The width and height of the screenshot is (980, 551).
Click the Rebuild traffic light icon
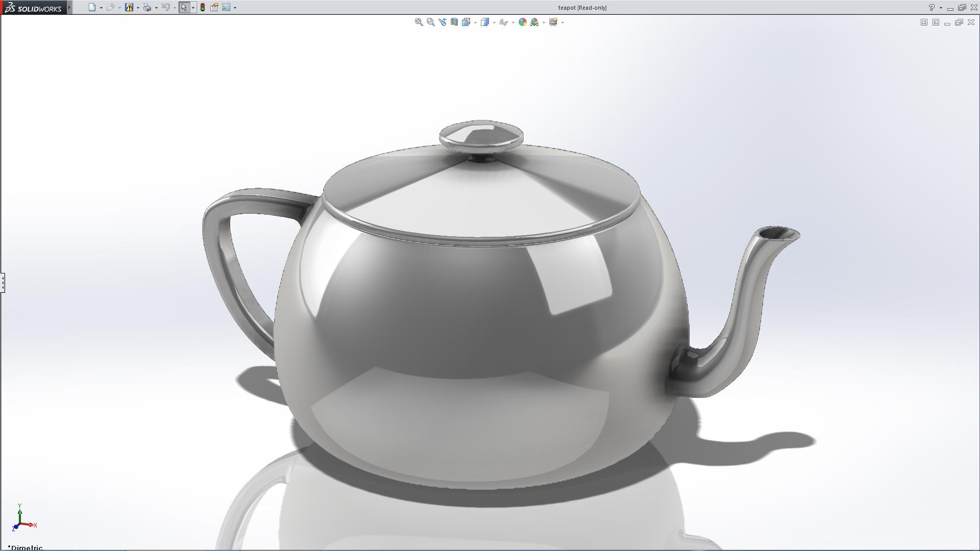point(203,7)
